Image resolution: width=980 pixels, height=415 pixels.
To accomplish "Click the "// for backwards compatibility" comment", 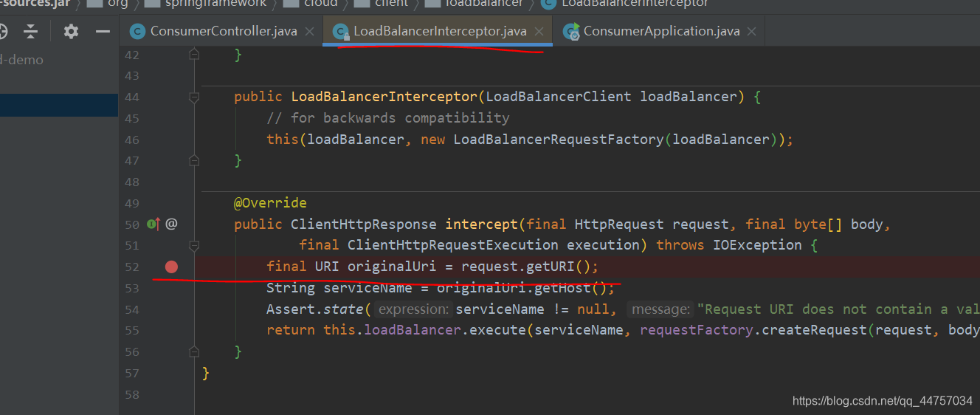I will [388, 118].
